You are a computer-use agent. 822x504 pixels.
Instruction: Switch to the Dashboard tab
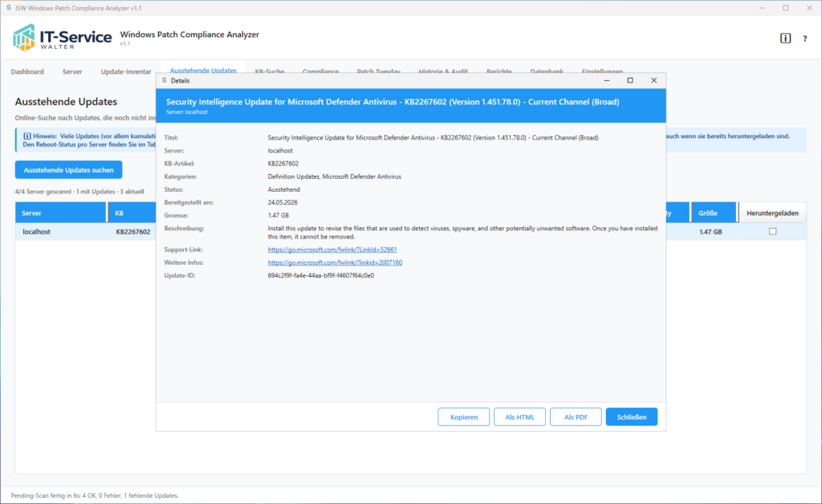coord(27,71)
